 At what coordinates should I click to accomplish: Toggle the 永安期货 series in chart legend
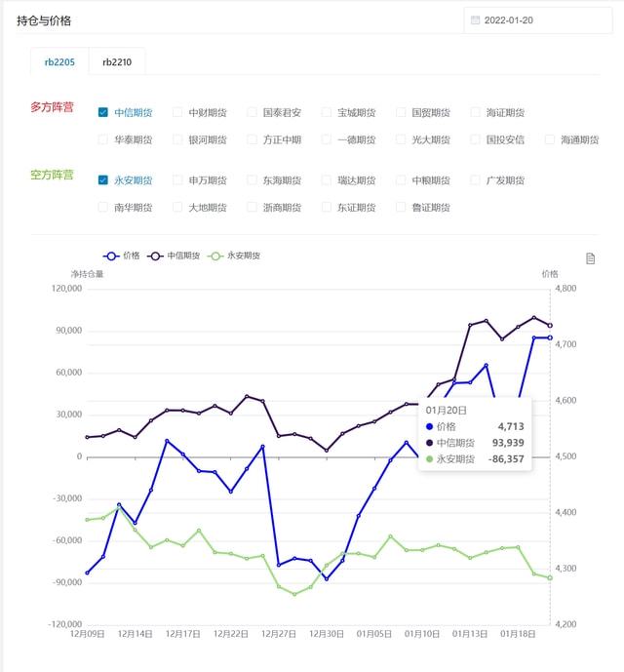click(234, 256)
